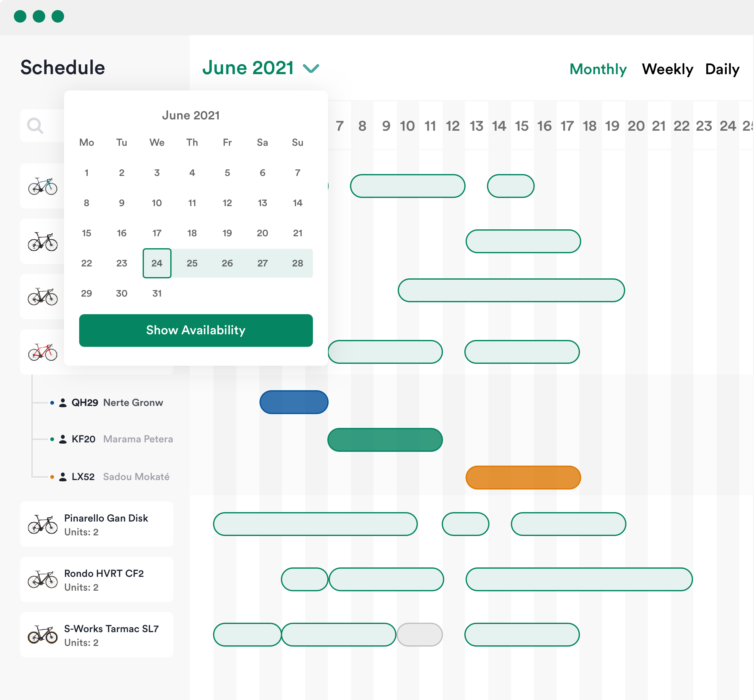754x700 pixels.
Task: Pick June 28 in the calendar popup
Action: coord(297,263)
